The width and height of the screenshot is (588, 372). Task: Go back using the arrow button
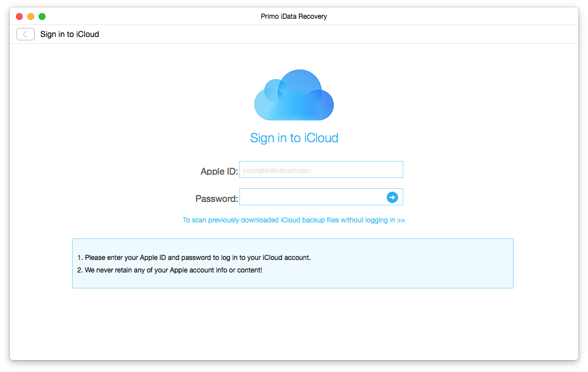tap(26, 34)
